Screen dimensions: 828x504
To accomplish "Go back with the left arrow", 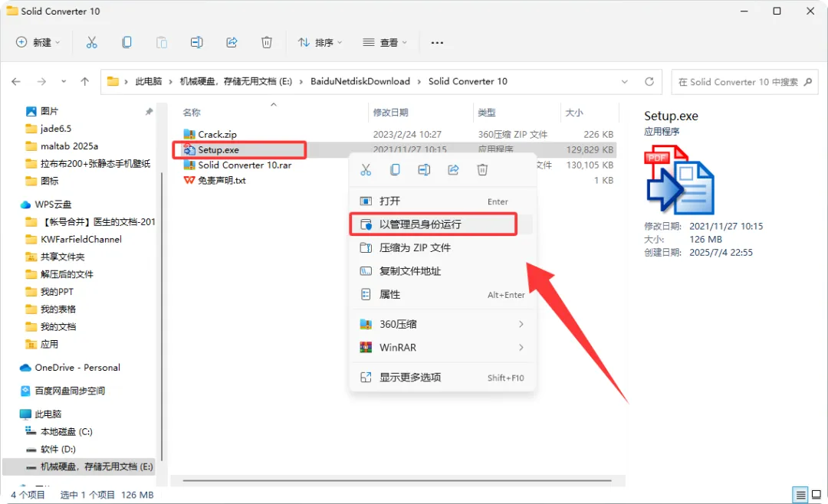I will (x=16, y=81).
